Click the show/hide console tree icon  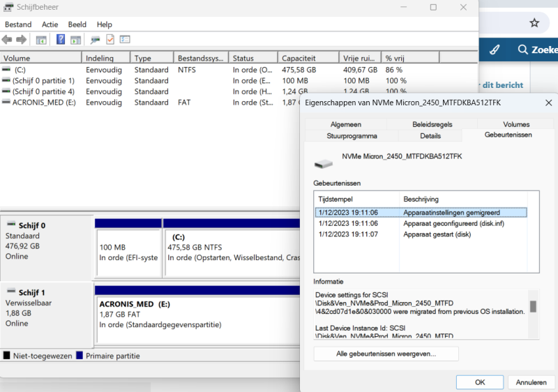coord(41,40)
